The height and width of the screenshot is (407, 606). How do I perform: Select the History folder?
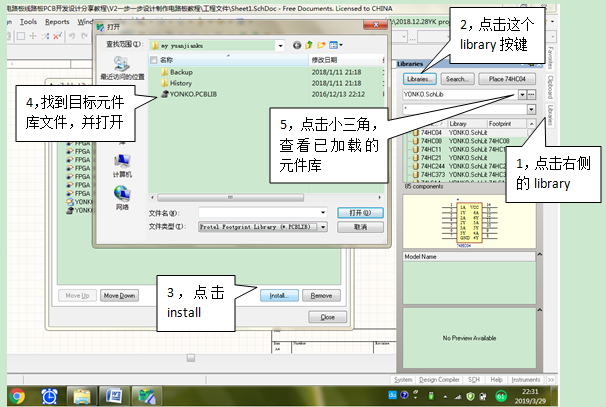176,83
